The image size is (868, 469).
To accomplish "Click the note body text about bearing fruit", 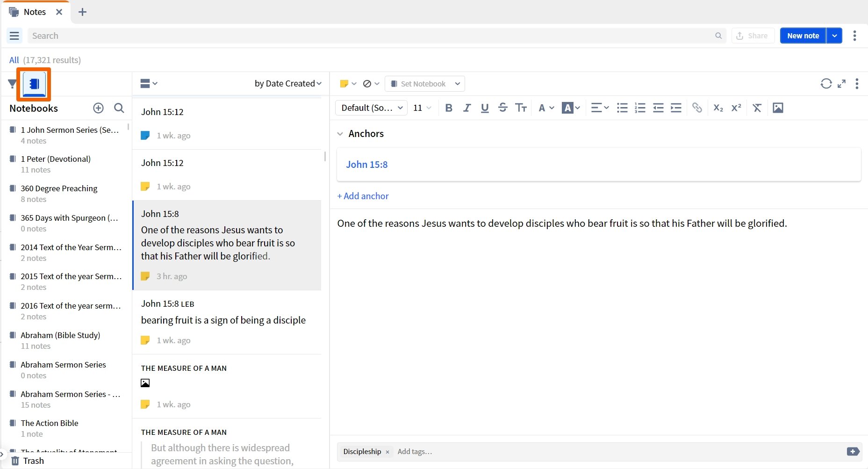I will pyautogui.click(x=562, y=224).
